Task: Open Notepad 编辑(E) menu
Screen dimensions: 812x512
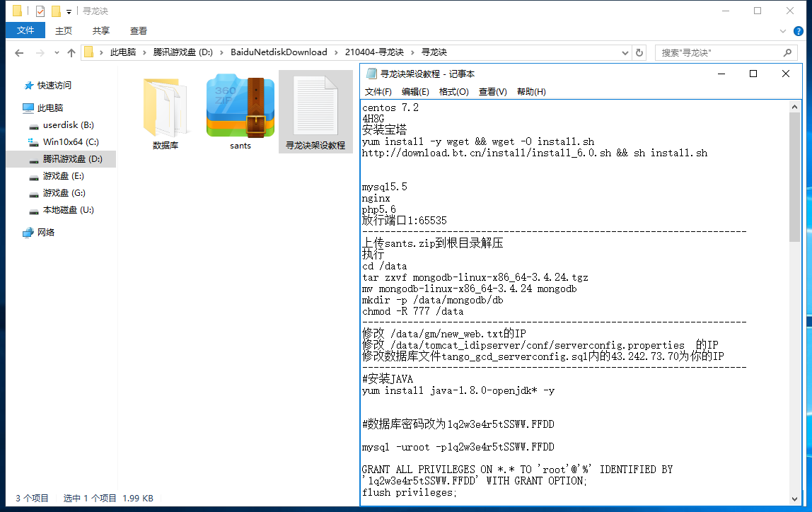Action: click(x=415, y=92)
